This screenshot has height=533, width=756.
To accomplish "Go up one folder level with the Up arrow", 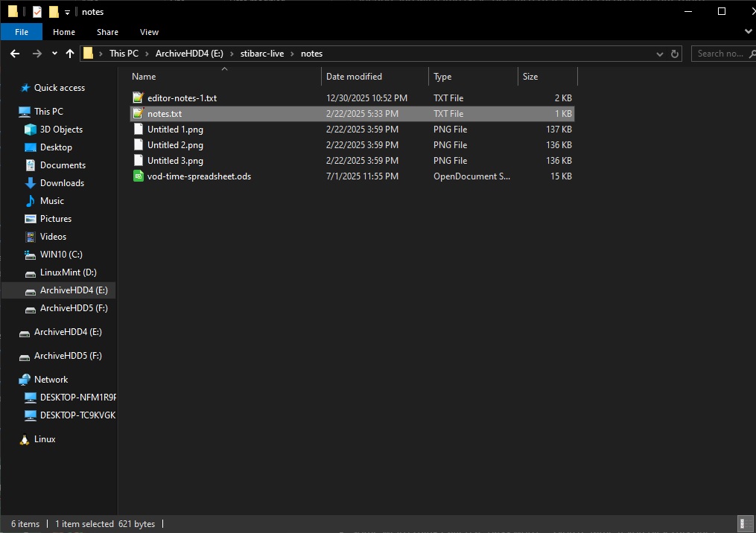I will (x=70, y=54).
